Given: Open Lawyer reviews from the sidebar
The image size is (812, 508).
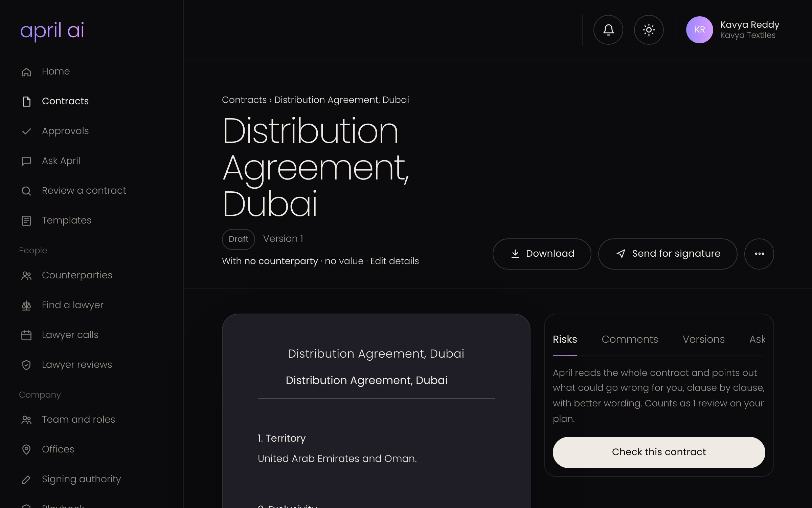Looking at the screenshot, I should tap(77, 365).
